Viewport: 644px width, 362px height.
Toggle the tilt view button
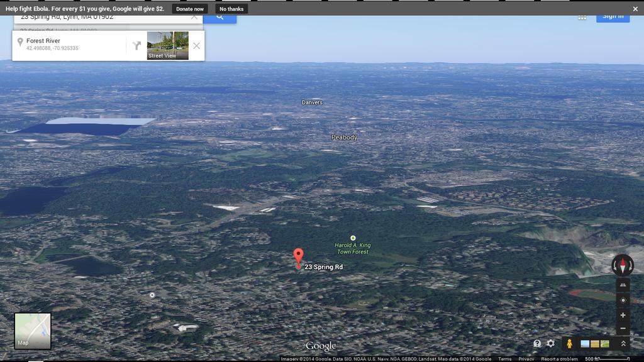[x=623, y=285]
